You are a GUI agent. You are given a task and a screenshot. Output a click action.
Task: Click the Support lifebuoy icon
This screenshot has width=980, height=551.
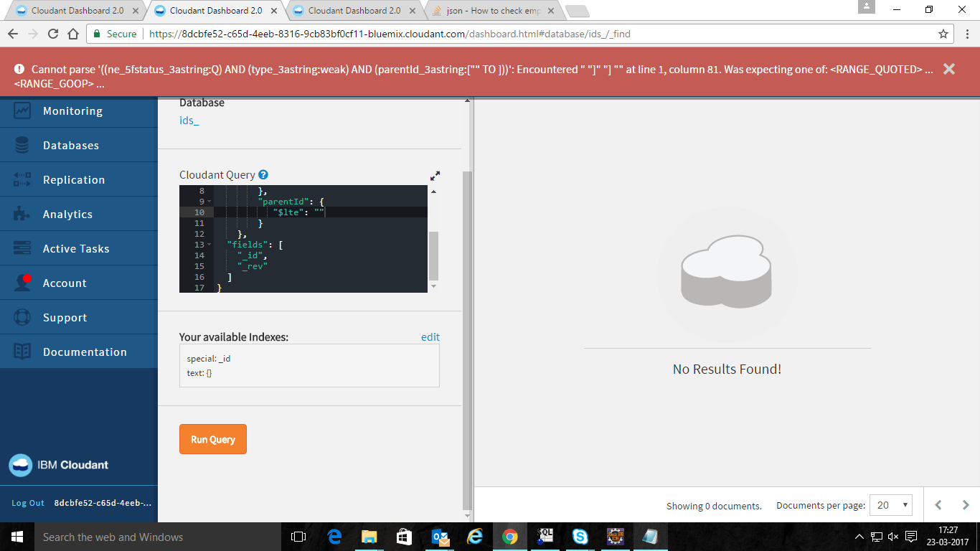pyautogui.click(x=22, y=317)
